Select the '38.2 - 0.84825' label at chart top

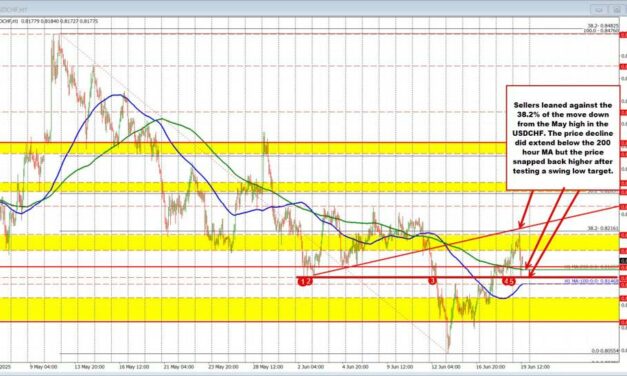pos(603,26)
